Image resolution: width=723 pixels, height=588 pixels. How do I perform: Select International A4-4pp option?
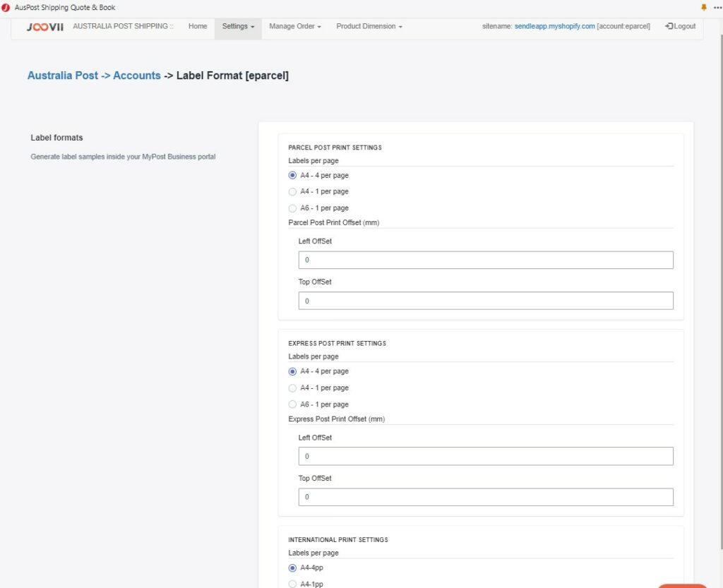292,568
